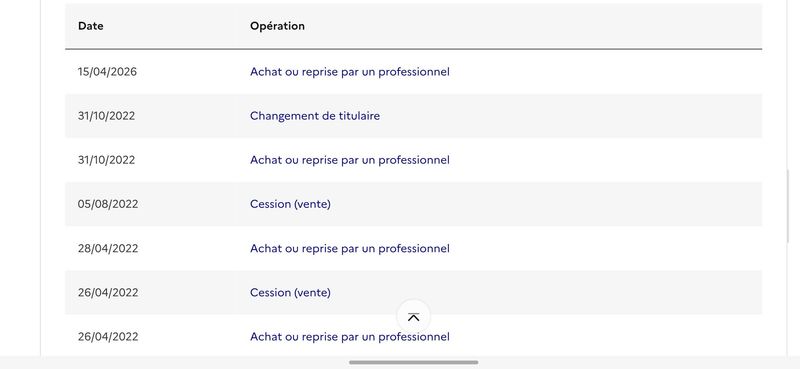Viewport: 800px width, 369px height.
Task: Select 31/10/2022 date beside Changement de titulaire
Action: coord(106,116)
